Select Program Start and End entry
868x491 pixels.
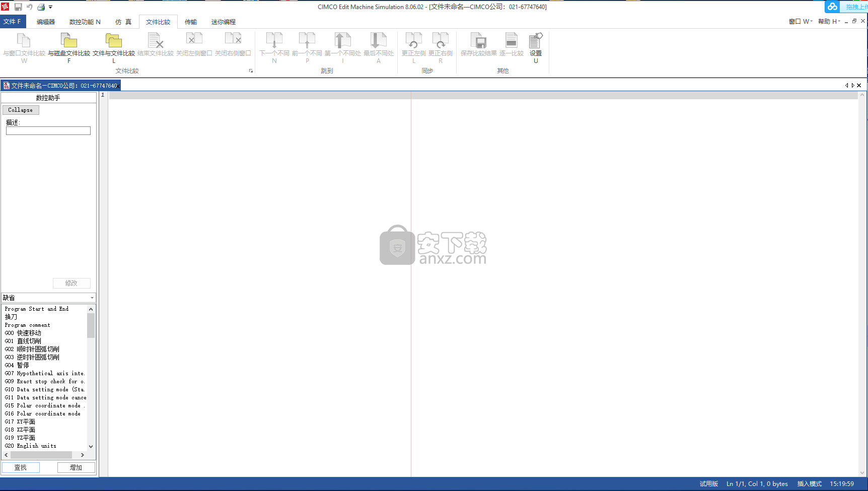(x=37, y=309)
